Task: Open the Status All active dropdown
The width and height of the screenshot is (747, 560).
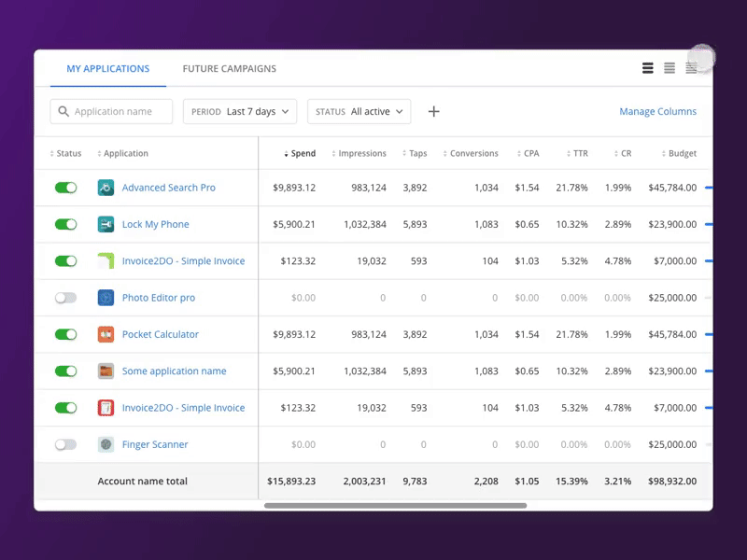Action: coord(359,112)
